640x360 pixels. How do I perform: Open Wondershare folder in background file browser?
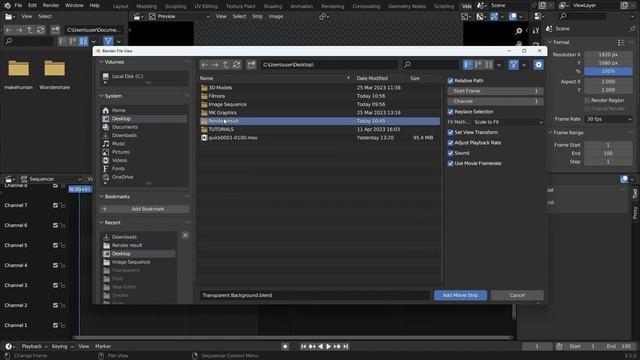click(x=54, y=74)
